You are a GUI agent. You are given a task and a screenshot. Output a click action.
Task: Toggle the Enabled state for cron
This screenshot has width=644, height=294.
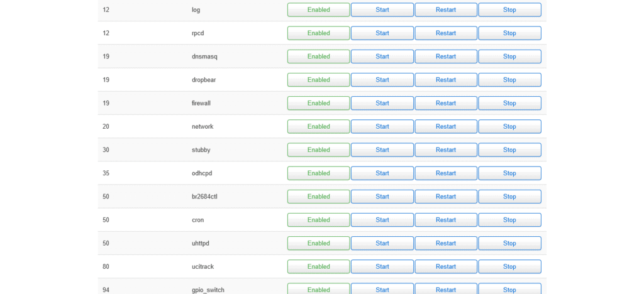[318, 220]
